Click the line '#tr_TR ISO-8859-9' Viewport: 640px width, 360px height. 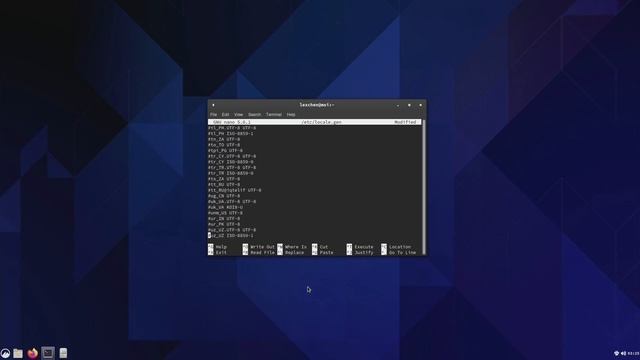231,173
